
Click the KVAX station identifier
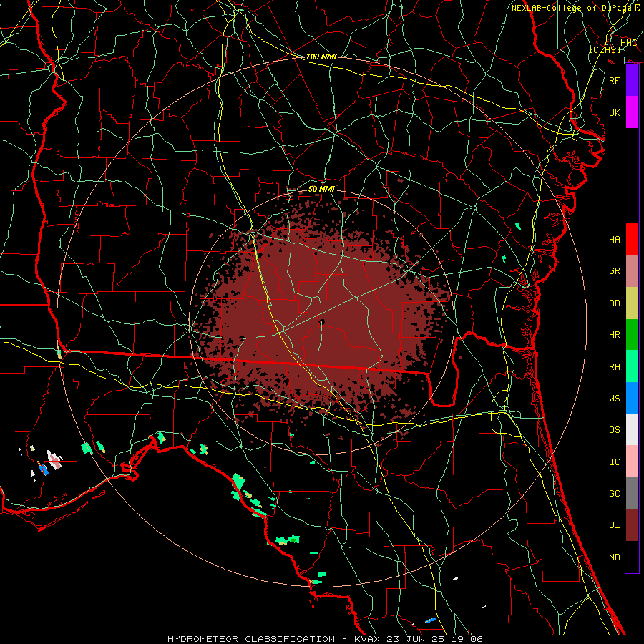pyautogui.click(x=368, y=639)
